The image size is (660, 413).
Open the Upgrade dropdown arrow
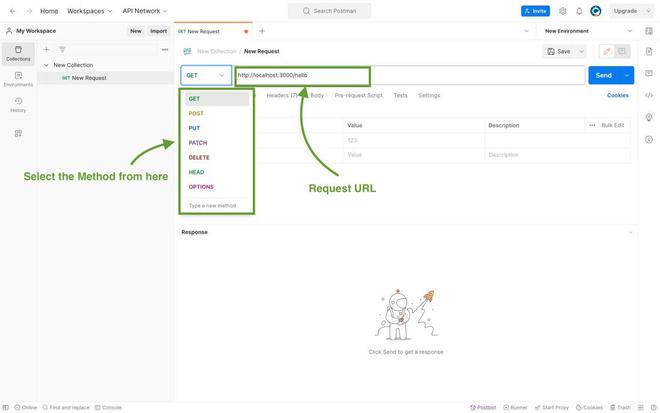[648, 11]
